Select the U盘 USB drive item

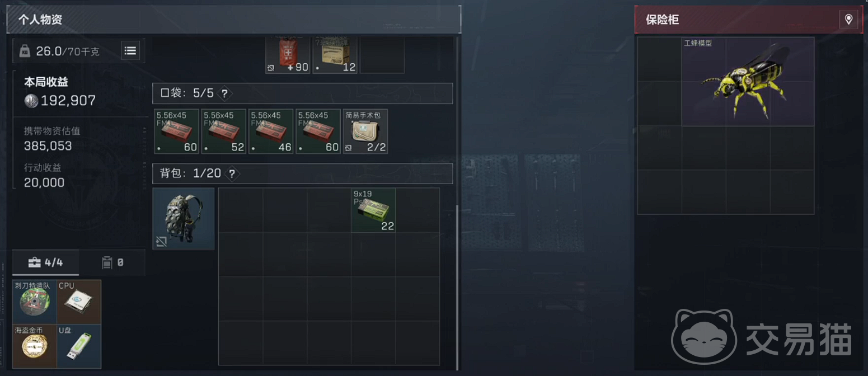79,346
